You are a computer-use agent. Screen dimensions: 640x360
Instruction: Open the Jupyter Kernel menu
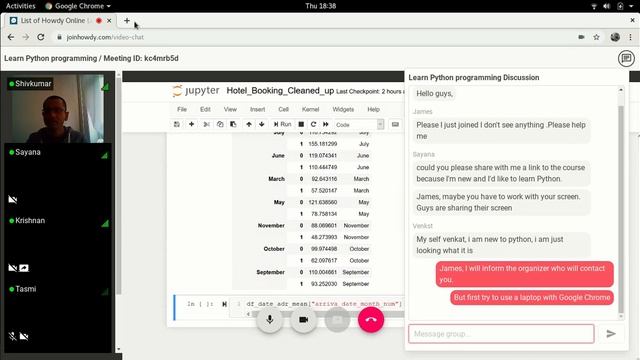310,109
